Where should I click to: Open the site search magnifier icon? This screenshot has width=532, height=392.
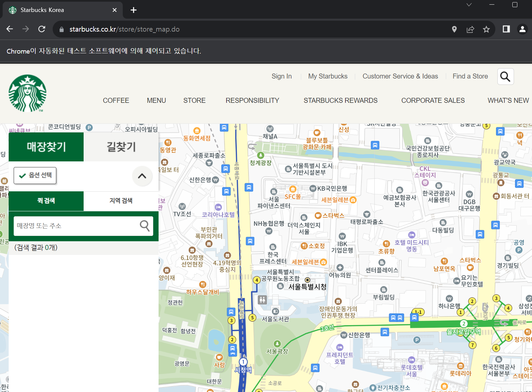tap(505, 77)
